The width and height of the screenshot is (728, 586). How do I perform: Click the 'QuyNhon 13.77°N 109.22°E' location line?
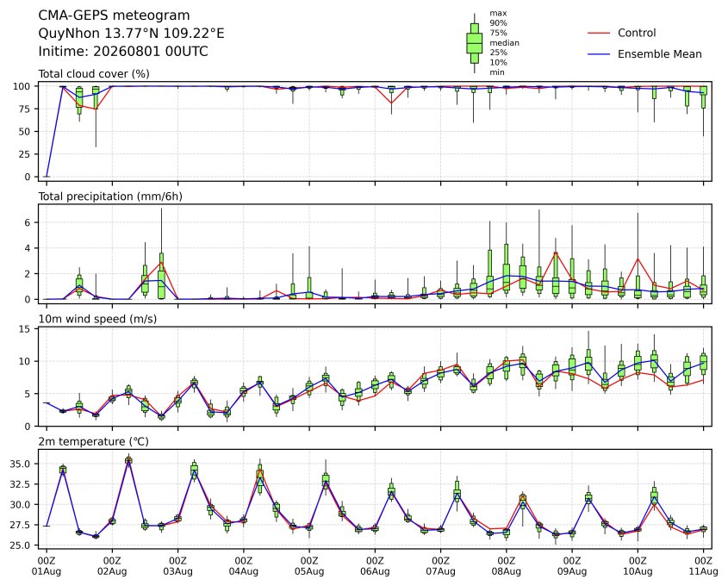pyautogui.click(x=131, y=34)
